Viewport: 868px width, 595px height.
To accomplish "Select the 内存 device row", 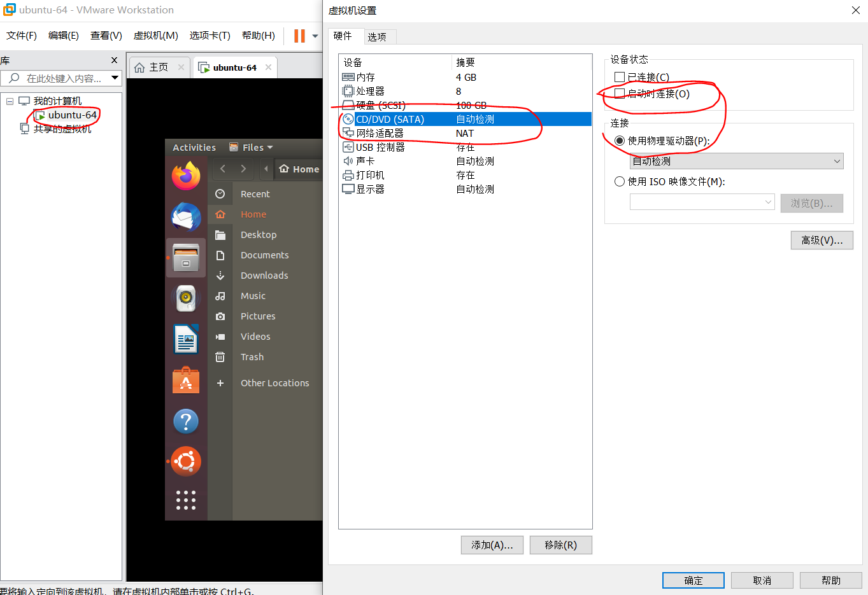I will click(466, 77).
